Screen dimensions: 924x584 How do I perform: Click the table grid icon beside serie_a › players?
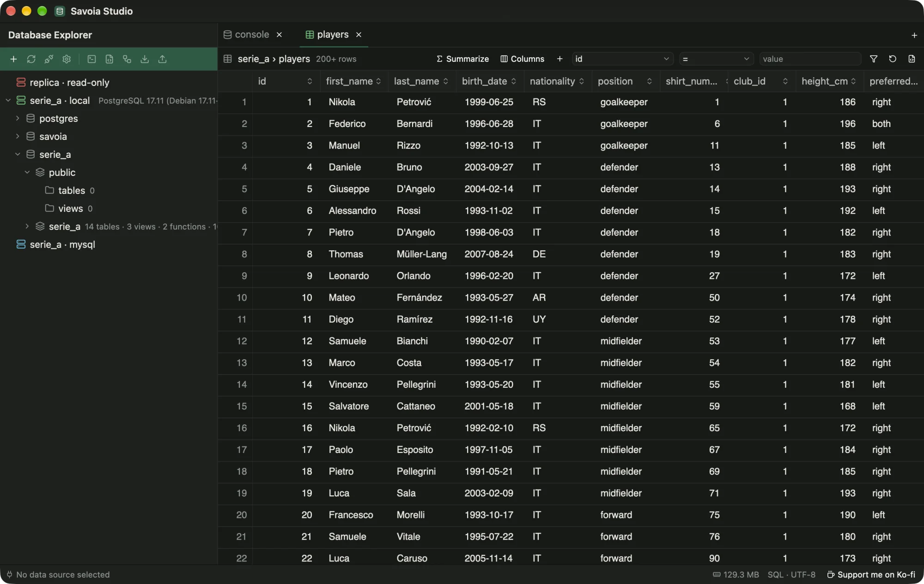click(x=227, y=59)
